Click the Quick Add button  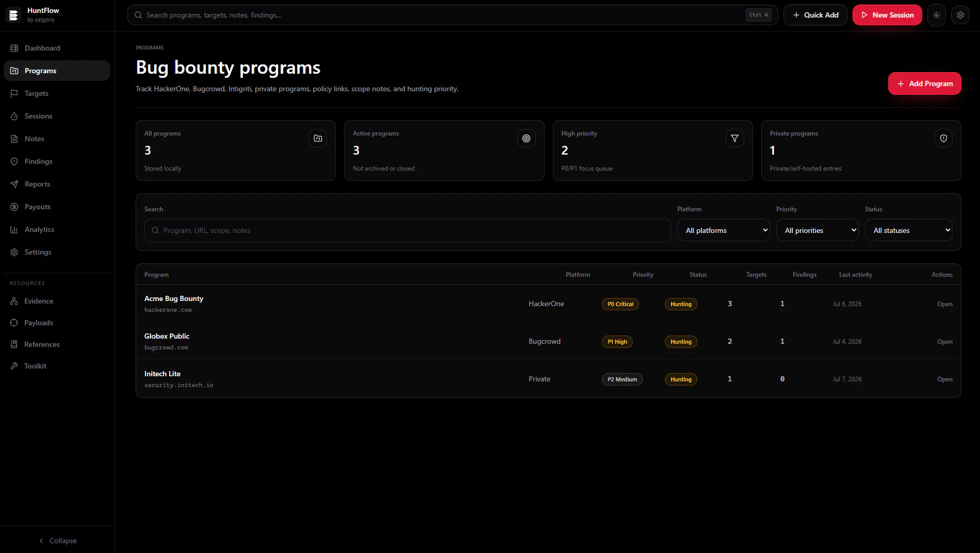point(815,15)
